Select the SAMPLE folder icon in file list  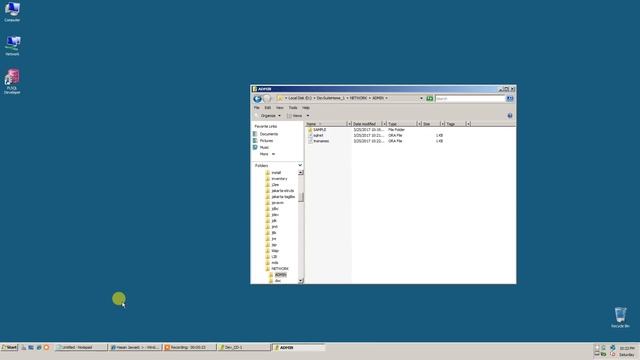pos(310,130)
